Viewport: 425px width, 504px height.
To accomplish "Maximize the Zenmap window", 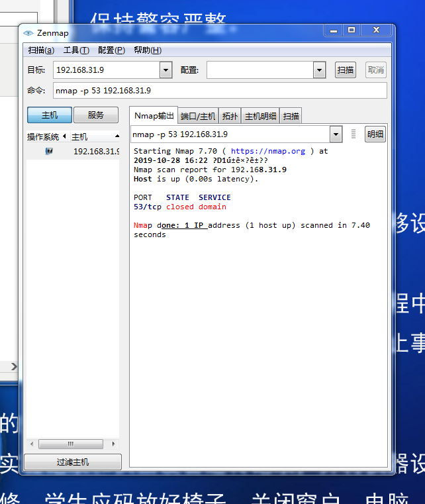I will [x=352, y=30].
